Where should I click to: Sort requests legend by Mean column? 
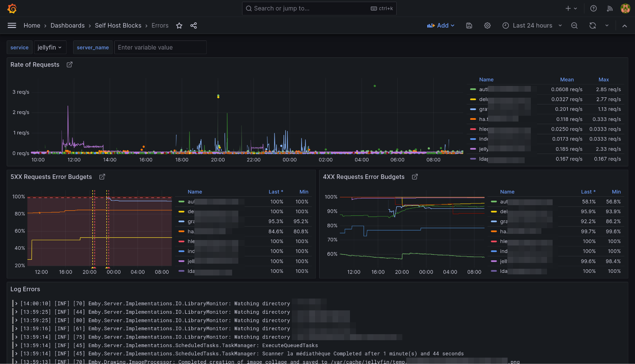coord(567,80)
